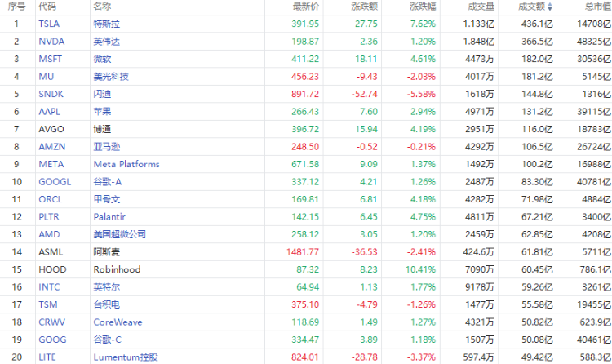Open the MSFT ticker link
612x364 pixels.
coord(50,59)
